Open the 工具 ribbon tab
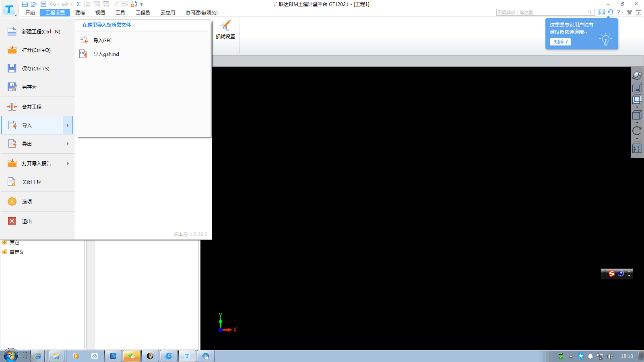 (120, 12)
